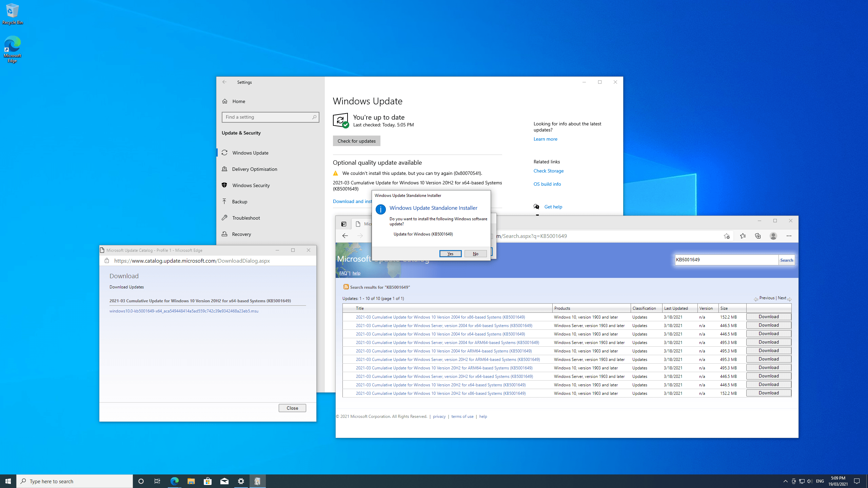Viewport: 868px width, 488px height.
Task: Sort results by Last Updated column
Action: click(x=676, y=308)
